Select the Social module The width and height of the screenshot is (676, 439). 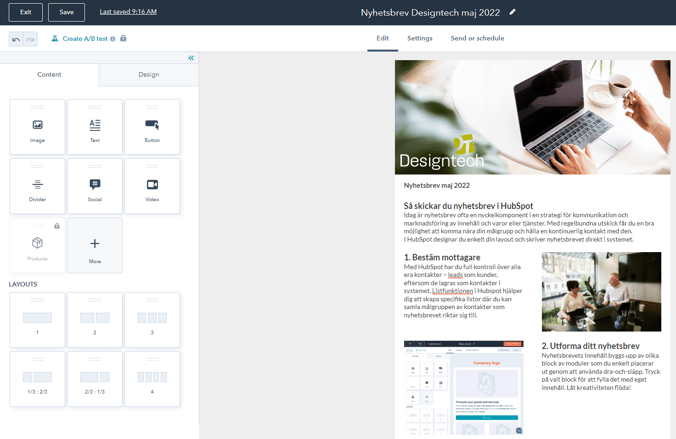(x=95, y=186)
